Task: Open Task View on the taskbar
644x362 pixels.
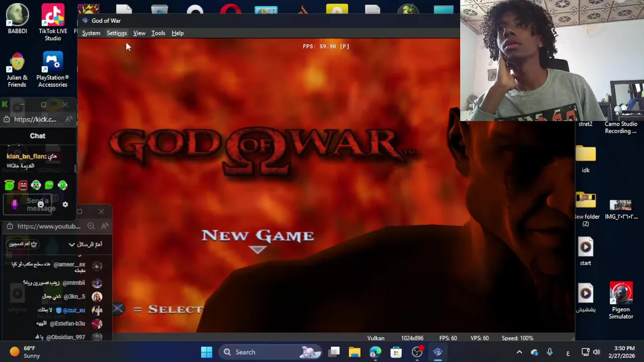Action: [x=334, y=352]
